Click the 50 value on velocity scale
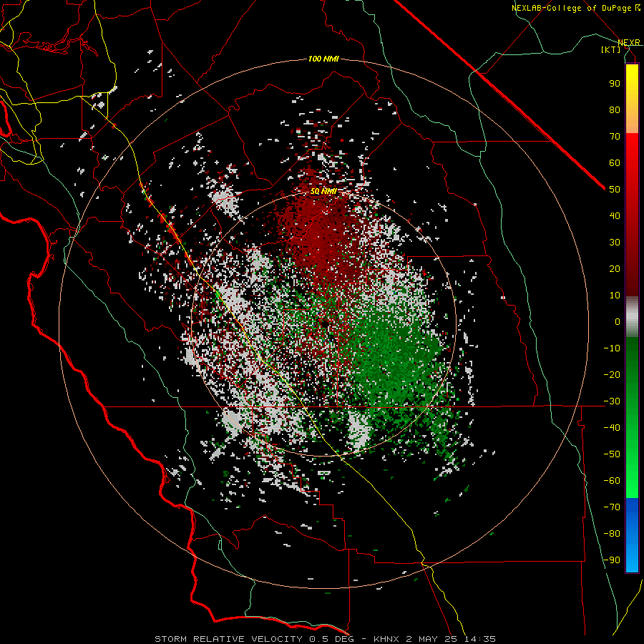 point(615,190)
